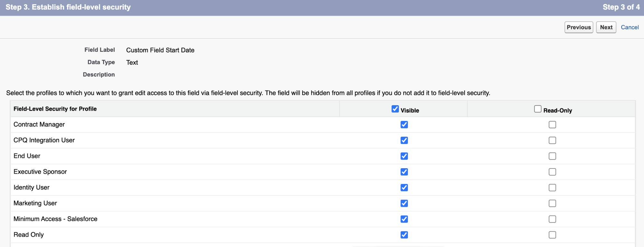Uncheck Visible for Minimum Access - Salesforce
644x247 pixels.
click(404, 219)
